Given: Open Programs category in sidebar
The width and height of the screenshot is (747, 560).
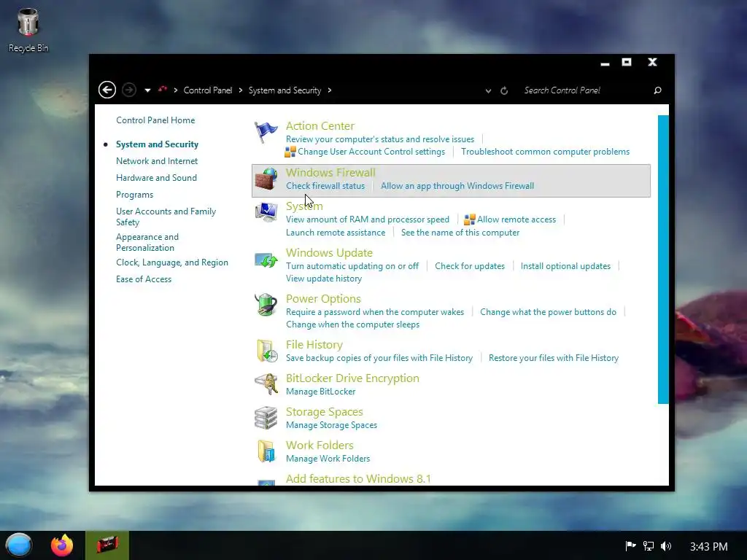Looking at the screenshot, I should [134, 195].
